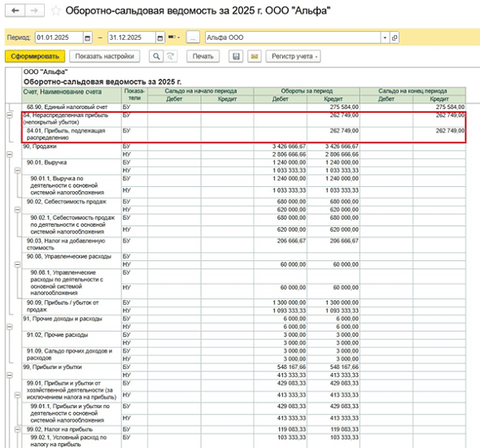
Task: Select 90.01.1, Выручка по деятельности cell
Action: tap(72, 185)
